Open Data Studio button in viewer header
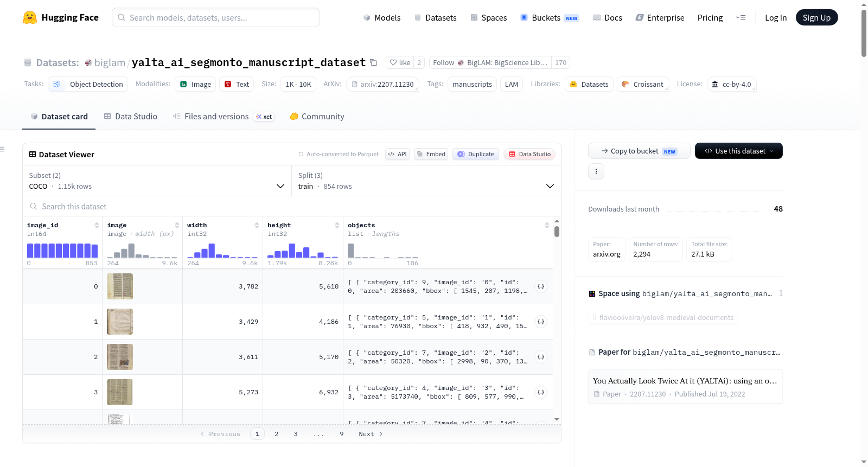The width and height of the screenshot is (868, 467). coord(529,154)
